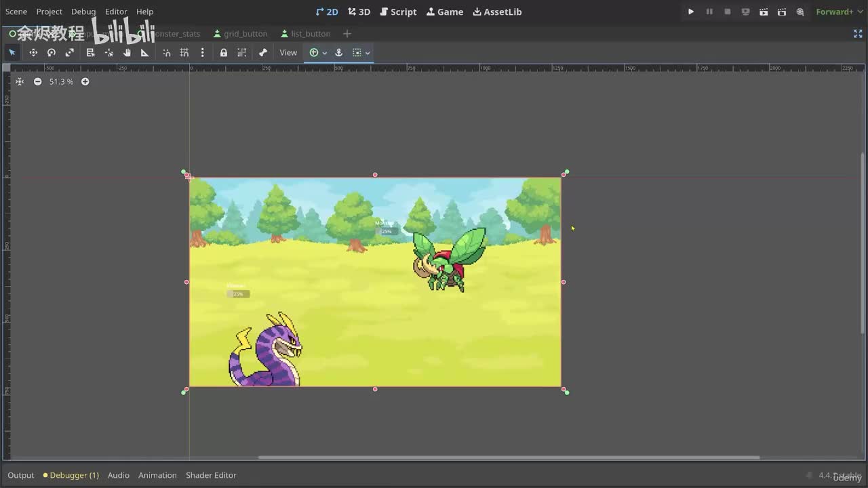868x488 pixels.
Task: Open the Scene menu
Action: (16, 12)
